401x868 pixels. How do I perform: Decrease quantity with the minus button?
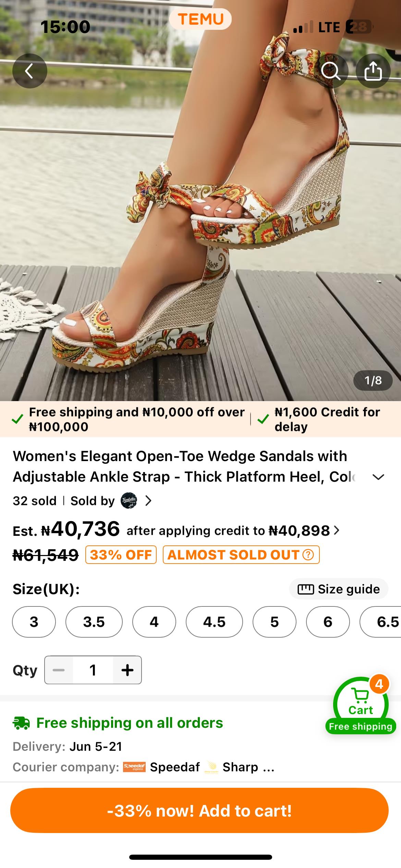click(59, 670)
